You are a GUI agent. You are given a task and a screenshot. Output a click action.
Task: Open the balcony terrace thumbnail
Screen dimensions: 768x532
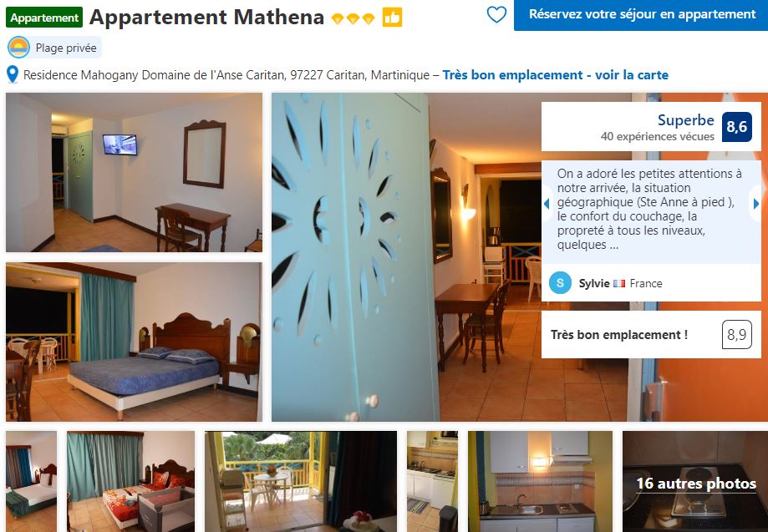pos(300,481)
